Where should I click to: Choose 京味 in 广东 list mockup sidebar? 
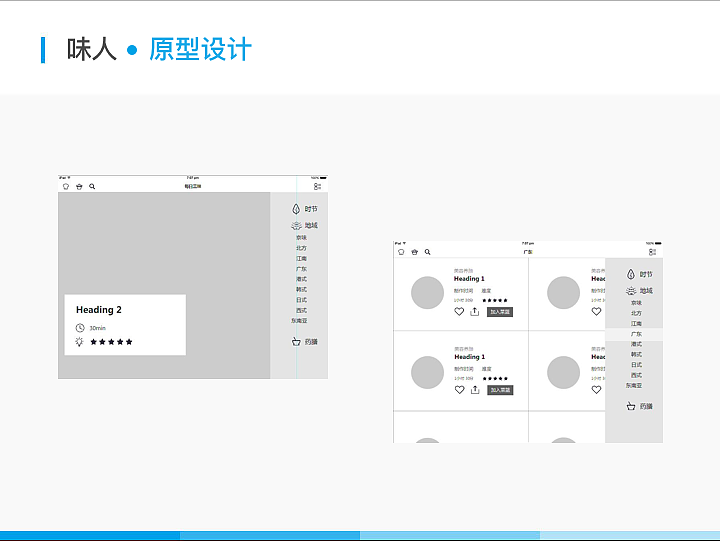coord(636,303)
